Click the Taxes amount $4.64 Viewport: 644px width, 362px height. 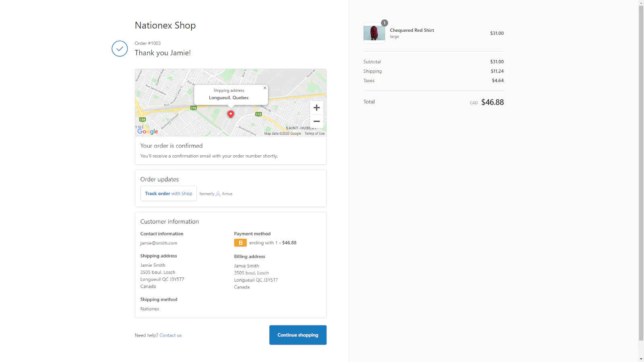[498, 80]
